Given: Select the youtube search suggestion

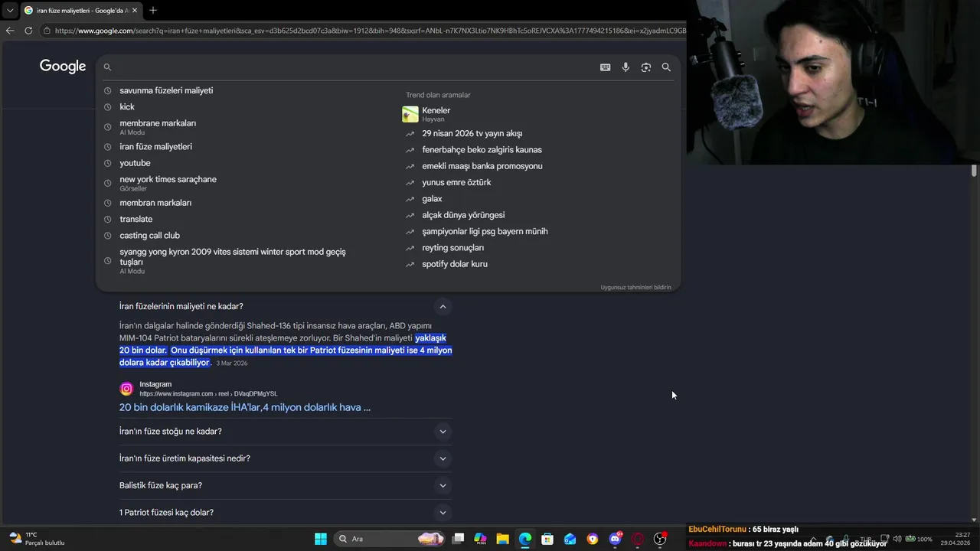Looking at the screenshot, I should [x=135, y=163].
